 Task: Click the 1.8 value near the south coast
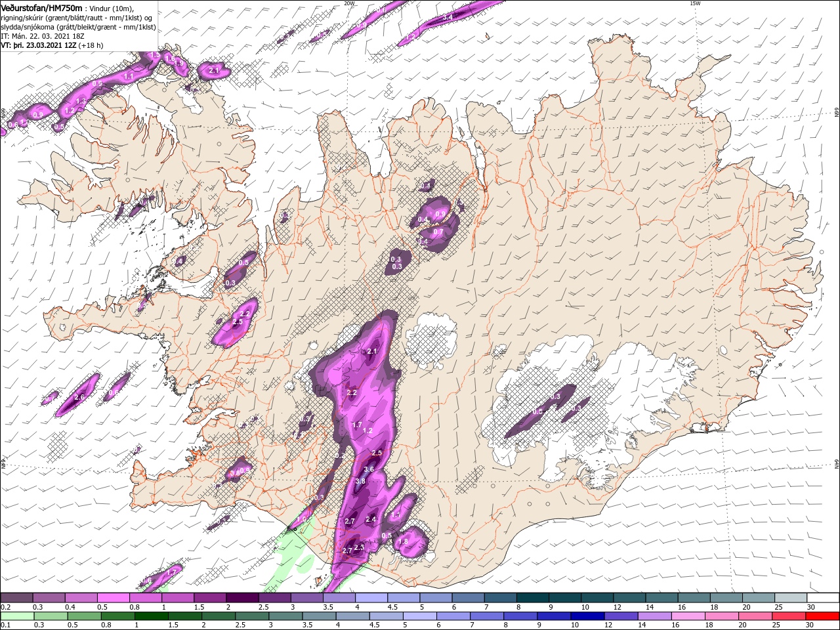click(x=403, y=541)
